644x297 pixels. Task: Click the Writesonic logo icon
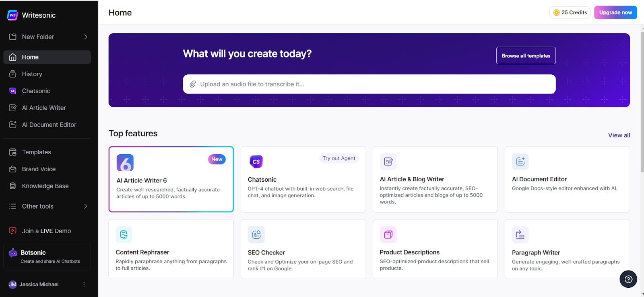click(x=12, y=15)
